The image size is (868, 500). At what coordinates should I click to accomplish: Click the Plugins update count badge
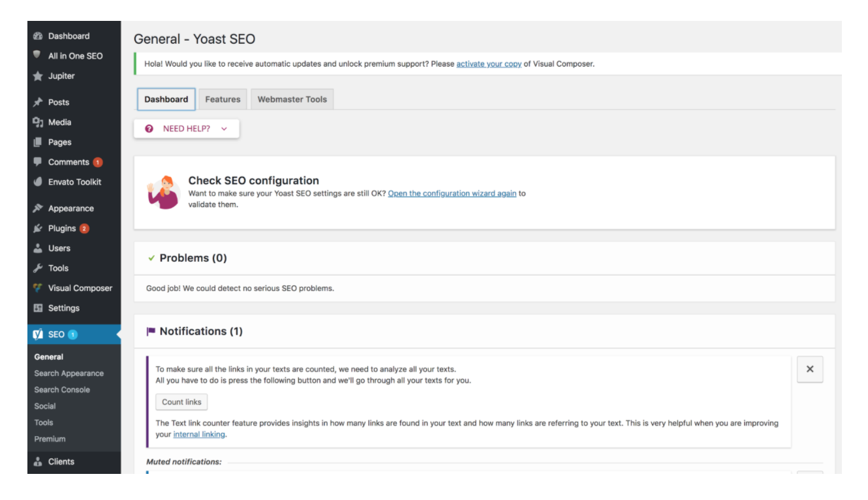tap(84, 228)
